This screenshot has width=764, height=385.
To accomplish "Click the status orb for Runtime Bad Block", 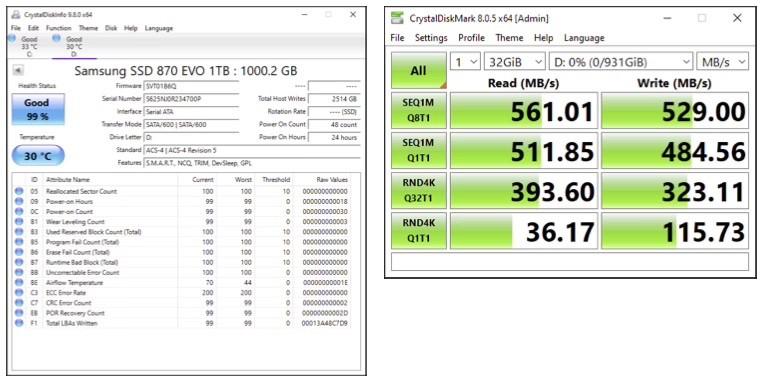I will (19, 262).
